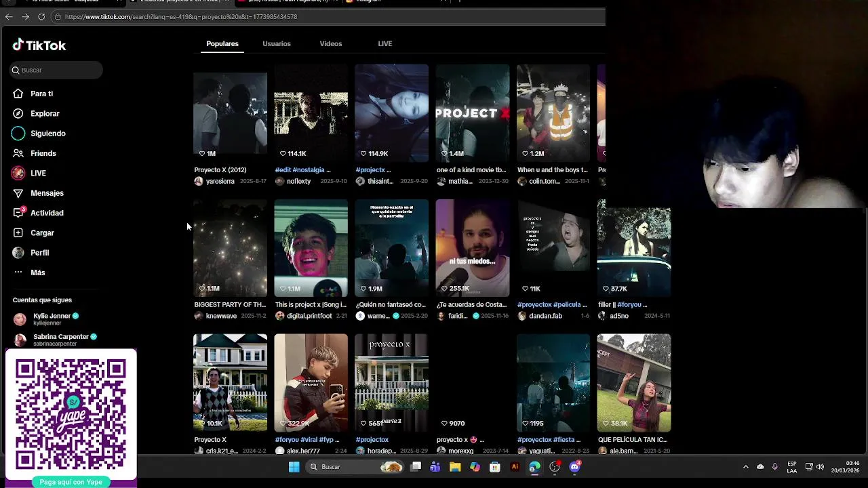Image resolution: width=868 pixels, height=488 pixels.
Task: Open Discord from the taskbar
Action: (x=574, y=467)
